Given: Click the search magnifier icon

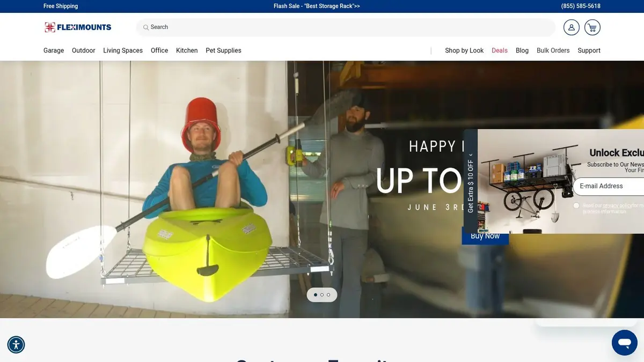Looking at the screenshot, I should pos(146,27).
